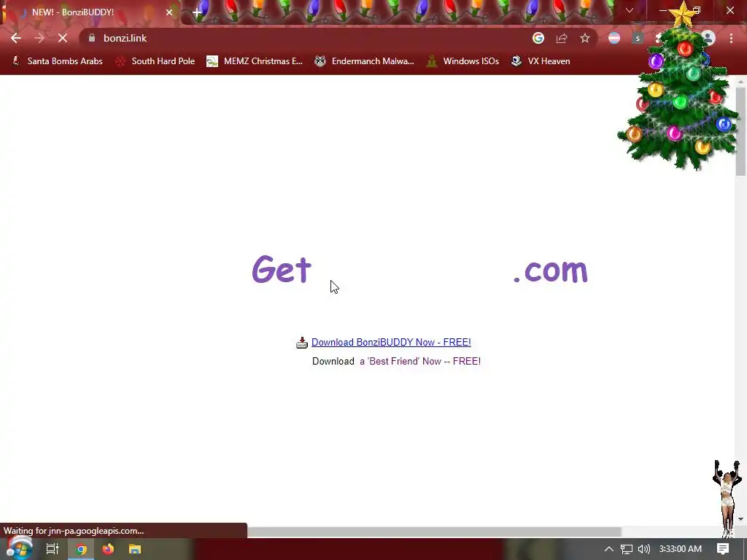Open the VX Heaven bookmark
Screen dimensions: 747x560
(541, 61)
